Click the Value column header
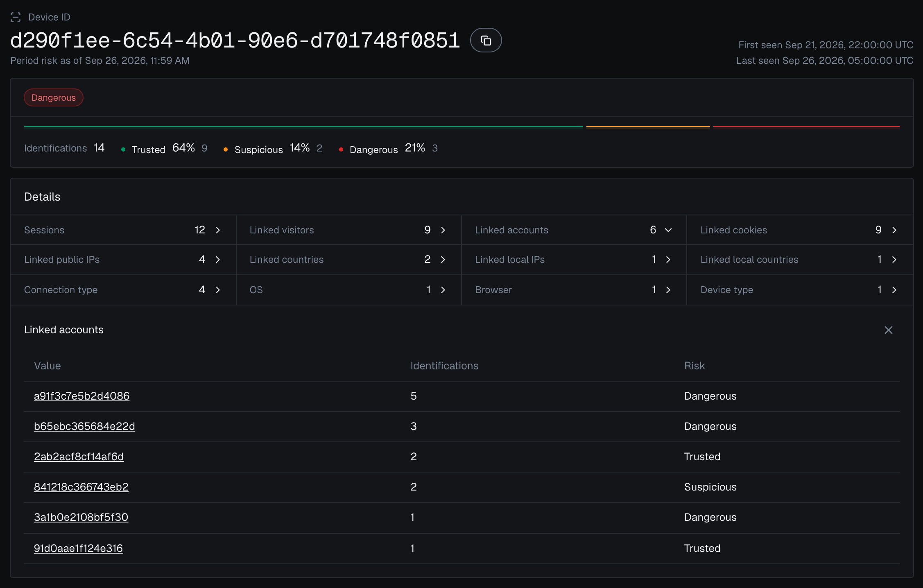923x588 pixels. pos(48,366)
